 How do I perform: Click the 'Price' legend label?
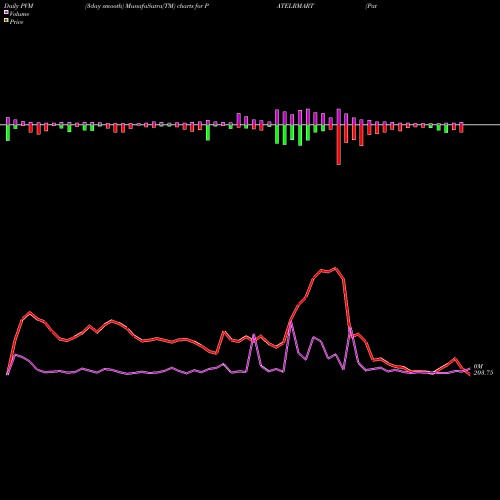[x=16, y=22]
